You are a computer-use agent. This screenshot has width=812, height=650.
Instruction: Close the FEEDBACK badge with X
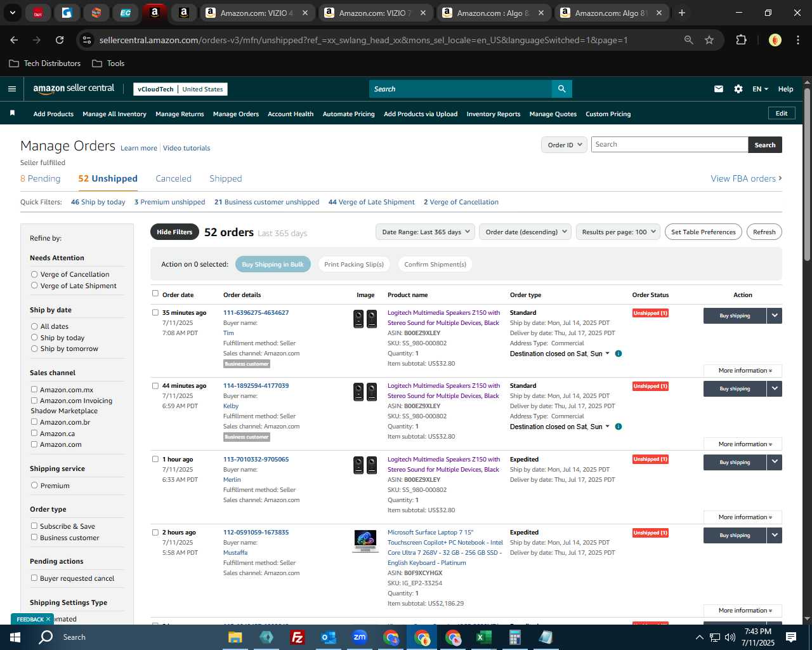click(48, 619)
